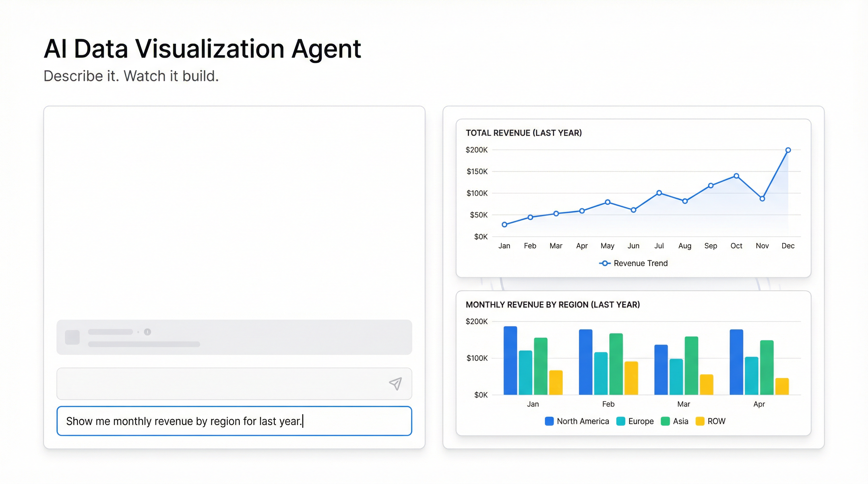Click 'Describe it. Watch it build.' subtitle
Screen dimensions: 868x484
click(131, 76)
